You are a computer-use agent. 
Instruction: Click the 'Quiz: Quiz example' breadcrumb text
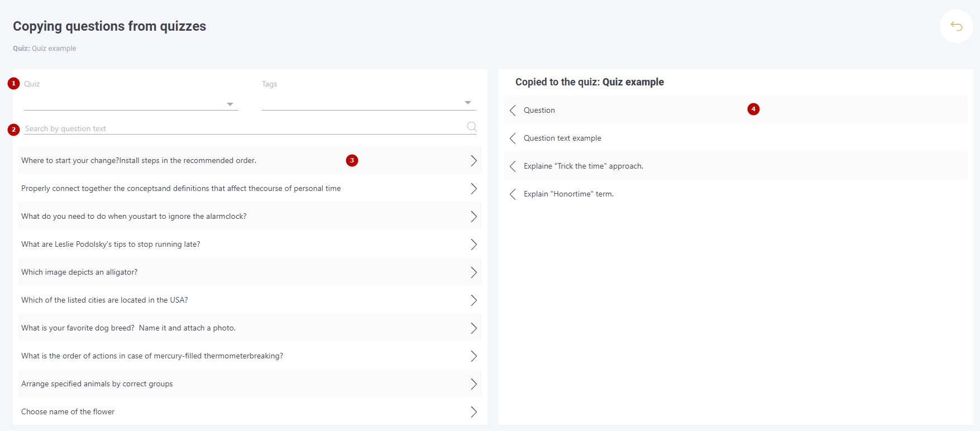[45, 49]
